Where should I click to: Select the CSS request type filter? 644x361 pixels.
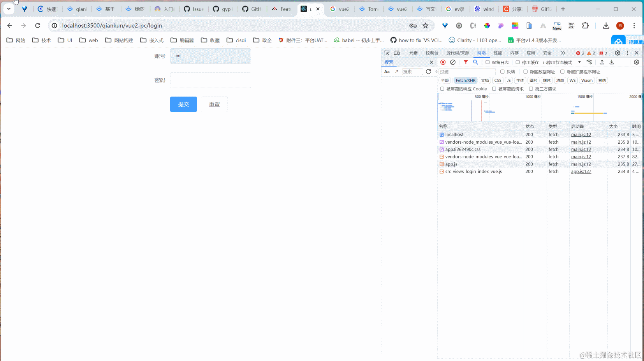[x=498, y=80]
